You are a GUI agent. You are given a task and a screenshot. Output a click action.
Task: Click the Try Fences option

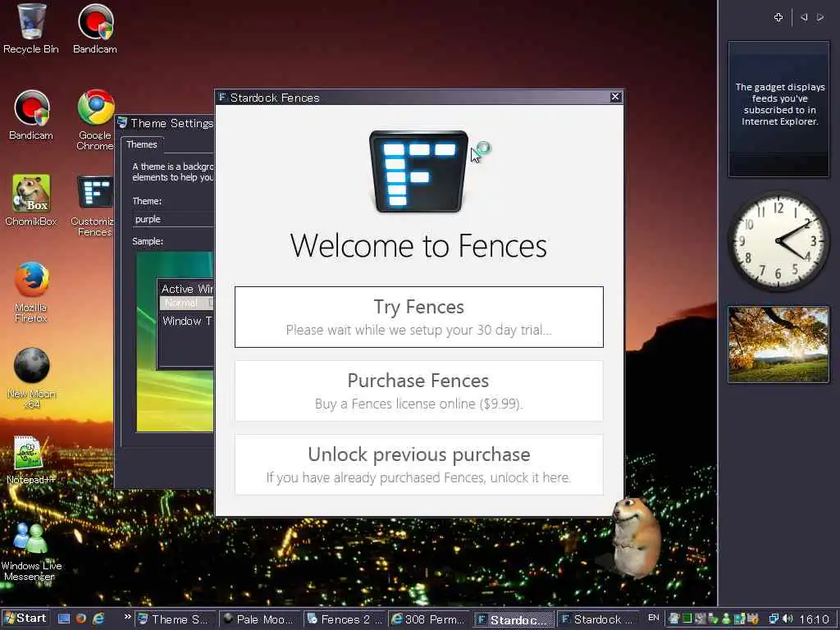[x=419, y=317]
